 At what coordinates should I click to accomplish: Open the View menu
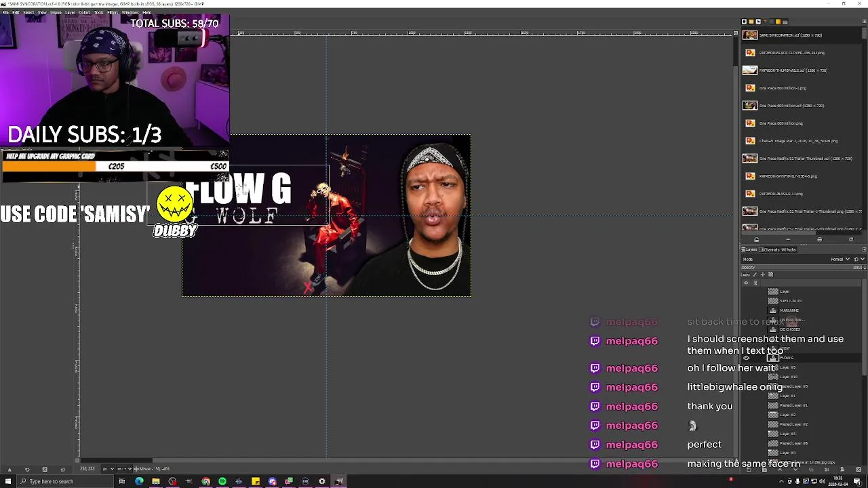(x=42, y=12)
